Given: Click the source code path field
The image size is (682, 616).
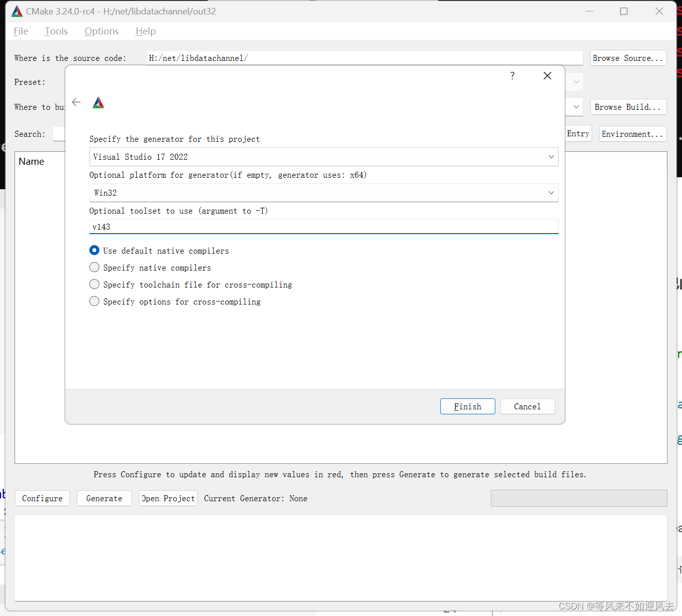Looking at the screenshot, I should [x=364, y=58].
